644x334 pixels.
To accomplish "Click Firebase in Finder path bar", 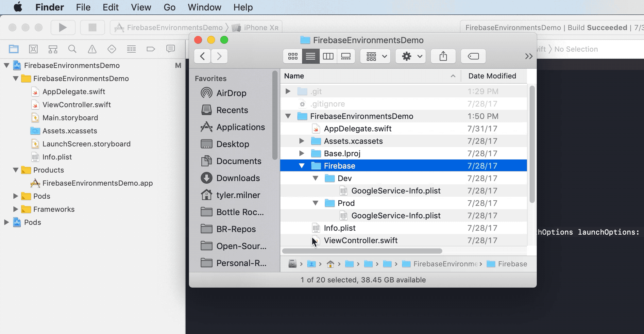I will point(507,264).
